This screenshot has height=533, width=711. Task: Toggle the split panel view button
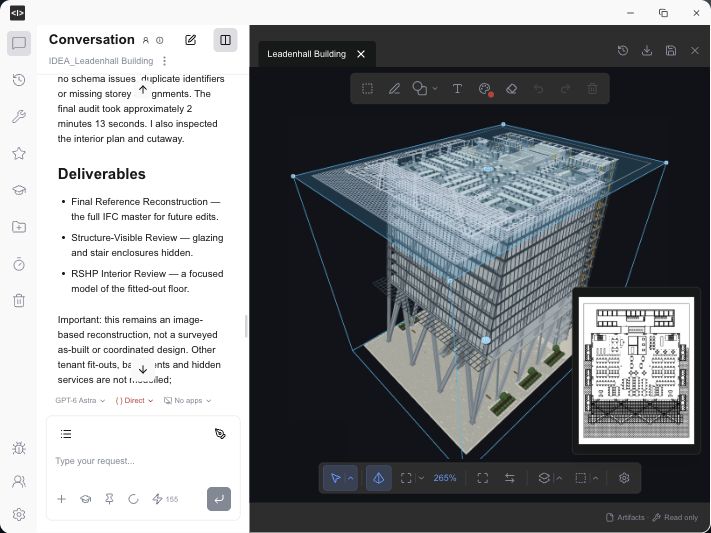pos(225,40)
